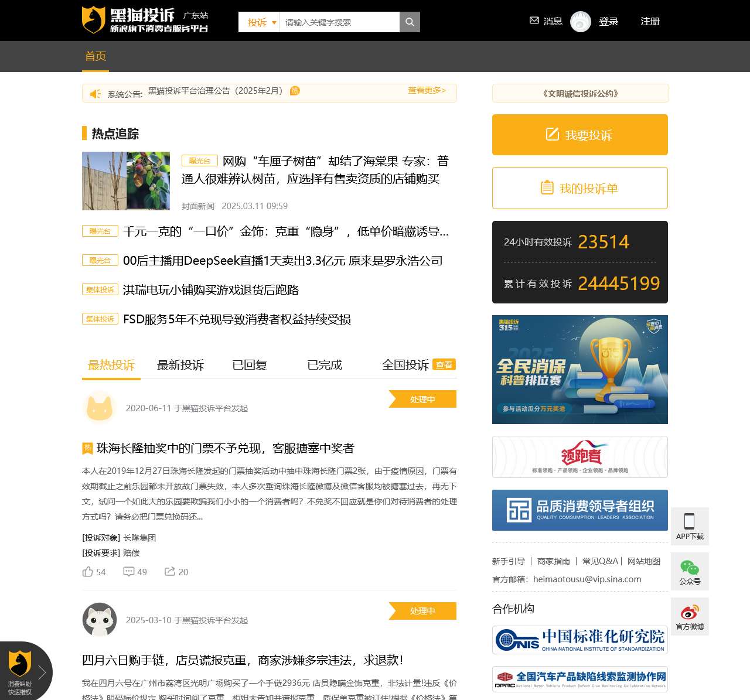
Task: Click the 公众号 WeChat icon
Action: [x=690, y=566]
